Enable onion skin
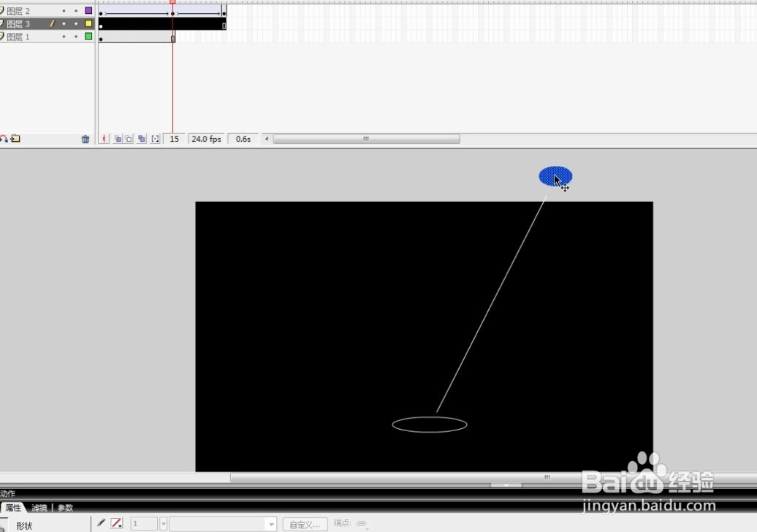 coord(118,139)
